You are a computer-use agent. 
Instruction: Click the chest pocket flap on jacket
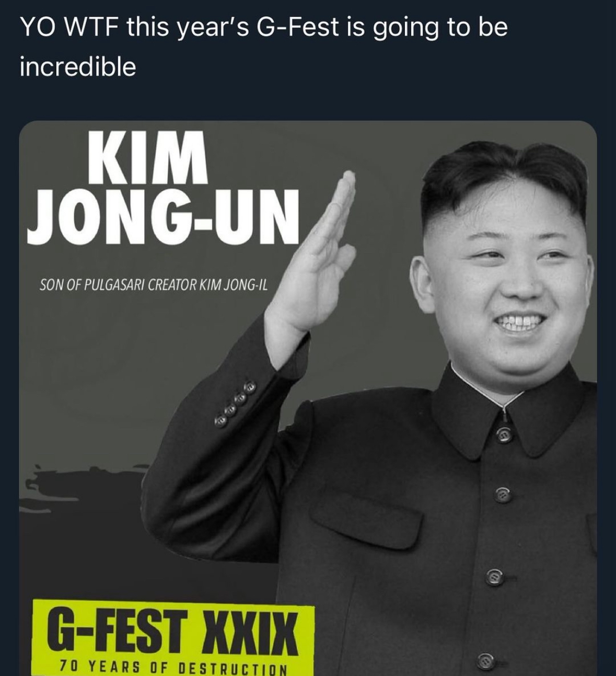365,524
